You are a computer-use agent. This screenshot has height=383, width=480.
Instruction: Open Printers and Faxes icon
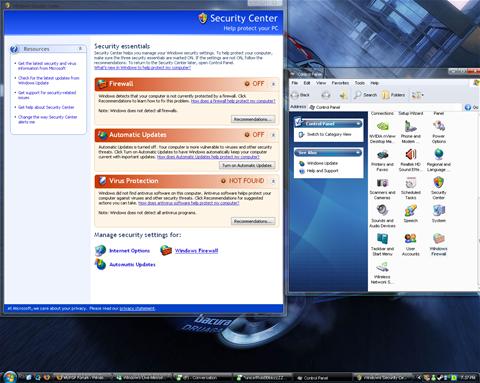[382, 160]
